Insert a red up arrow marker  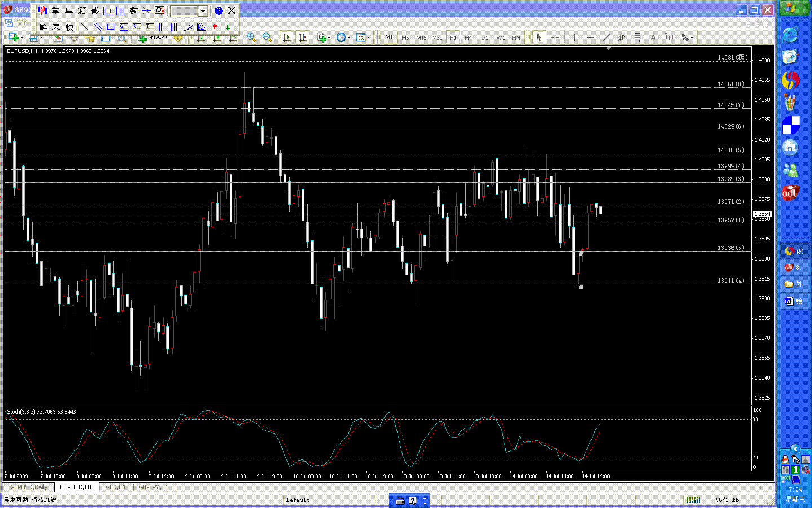coord(215,27)
